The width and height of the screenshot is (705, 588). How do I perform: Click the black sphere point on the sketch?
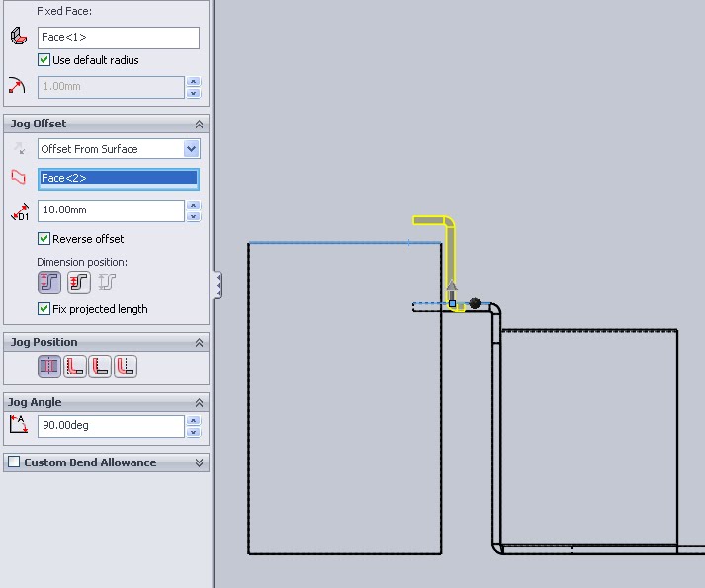tap(475, 303)
